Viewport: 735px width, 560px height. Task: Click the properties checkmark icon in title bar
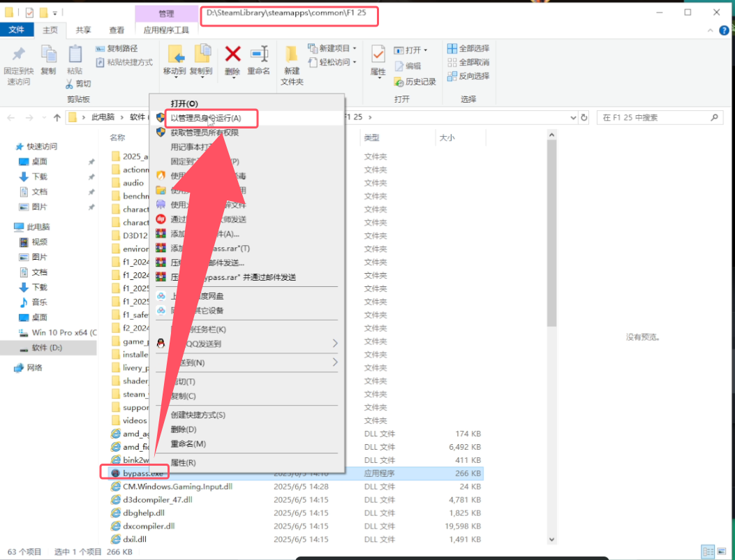[x=29, y=13]
